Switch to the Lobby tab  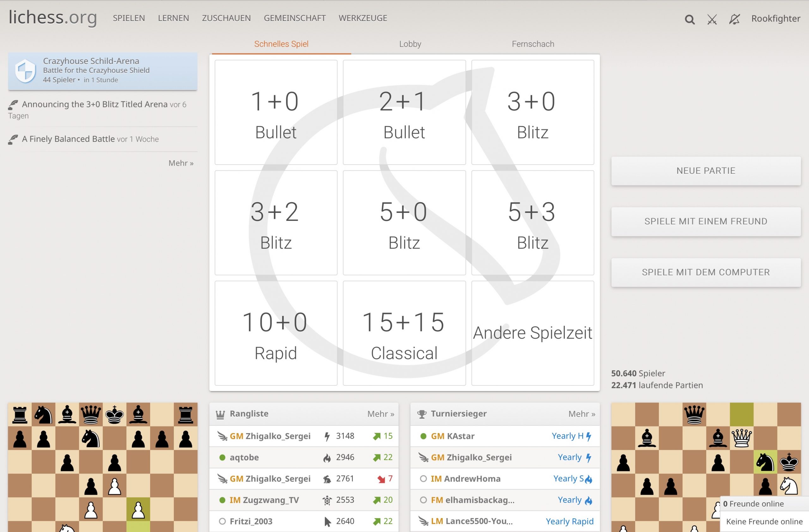(410, 44)
